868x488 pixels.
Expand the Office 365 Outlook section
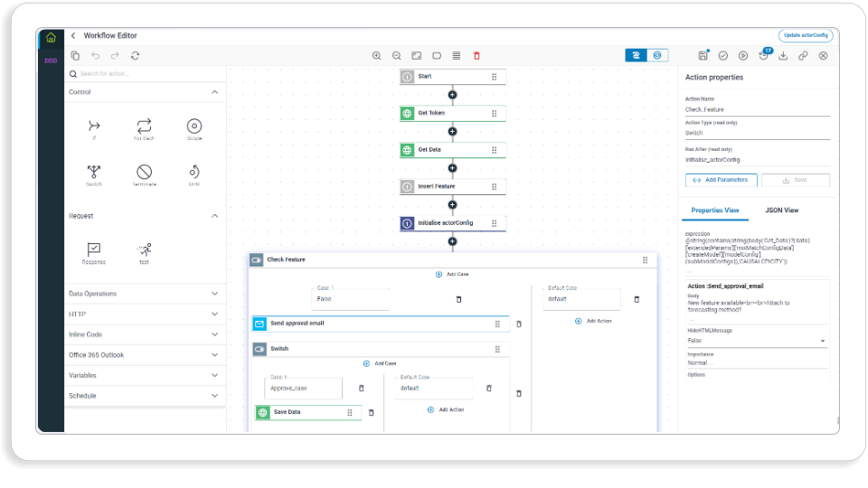point(144,355)
